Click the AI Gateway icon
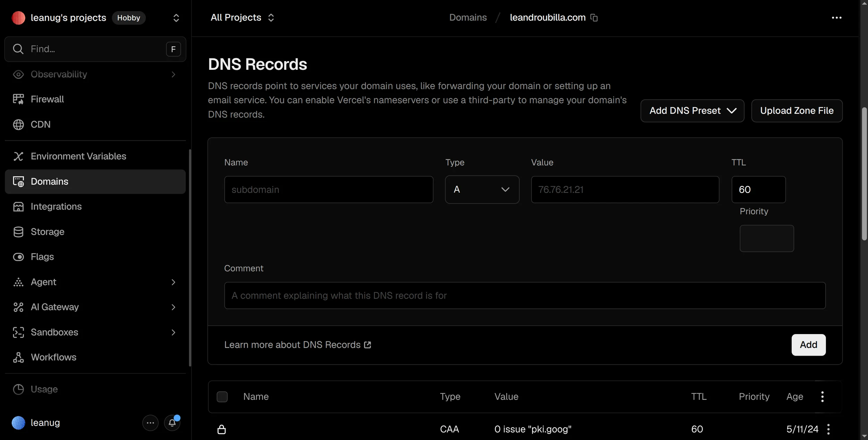This screenshot has height=440, width=868. [18, 307]
